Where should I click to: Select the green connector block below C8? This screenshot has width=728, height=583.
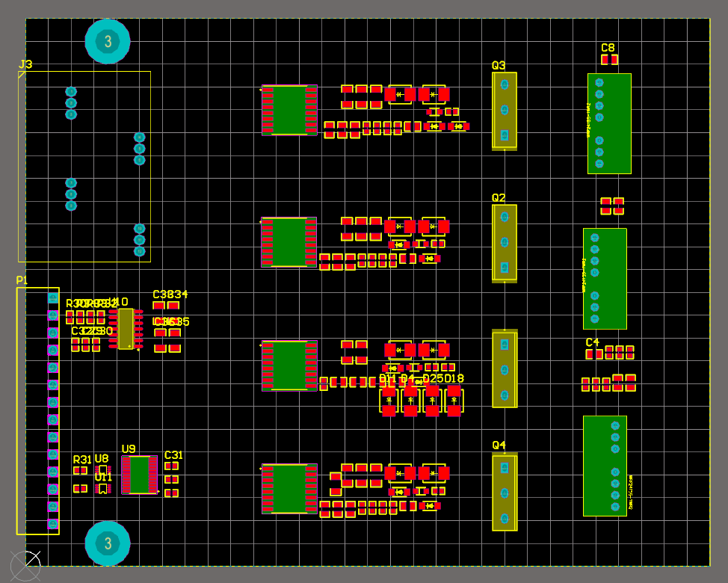[x=609, y=123]
